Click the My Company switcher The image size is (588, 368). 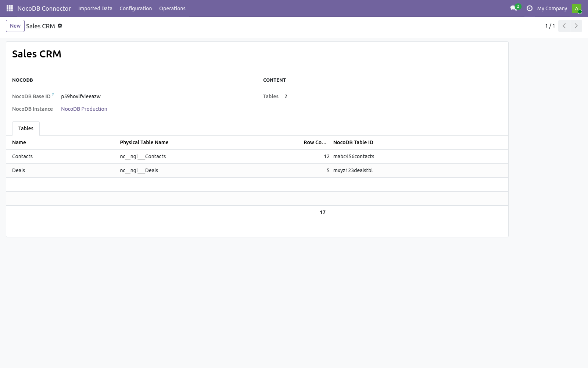point(552,8)
